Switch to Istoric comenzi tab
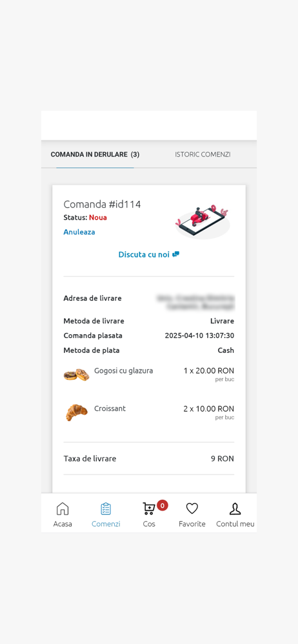 203,155
